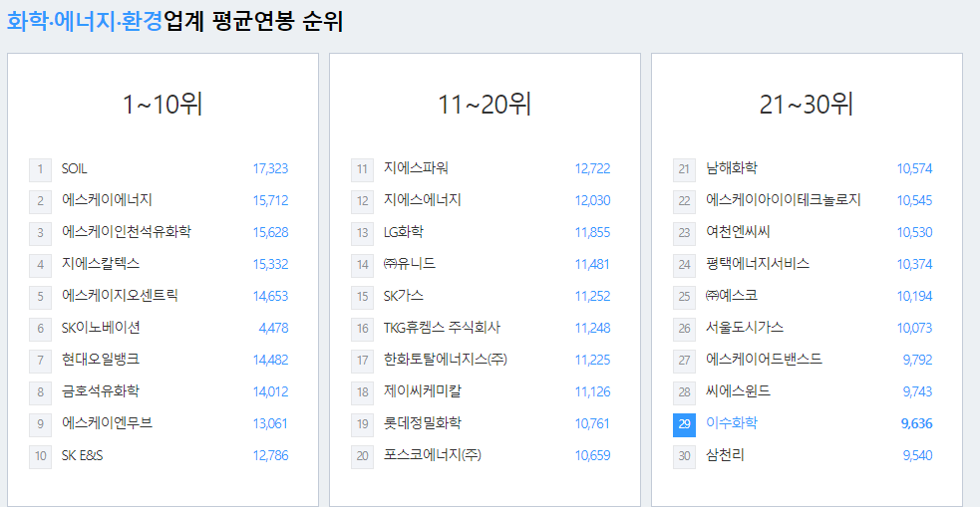Click the 14,482 figure
The height and width of the screenshot is (507, 980).
click(270, 360)
